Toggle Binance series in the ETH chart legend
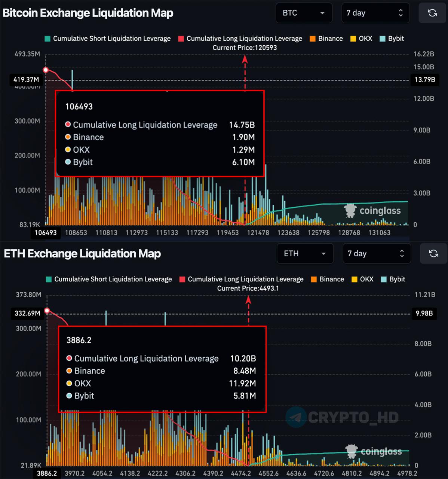This screenshot has height=479, width=448. point(327,279)
